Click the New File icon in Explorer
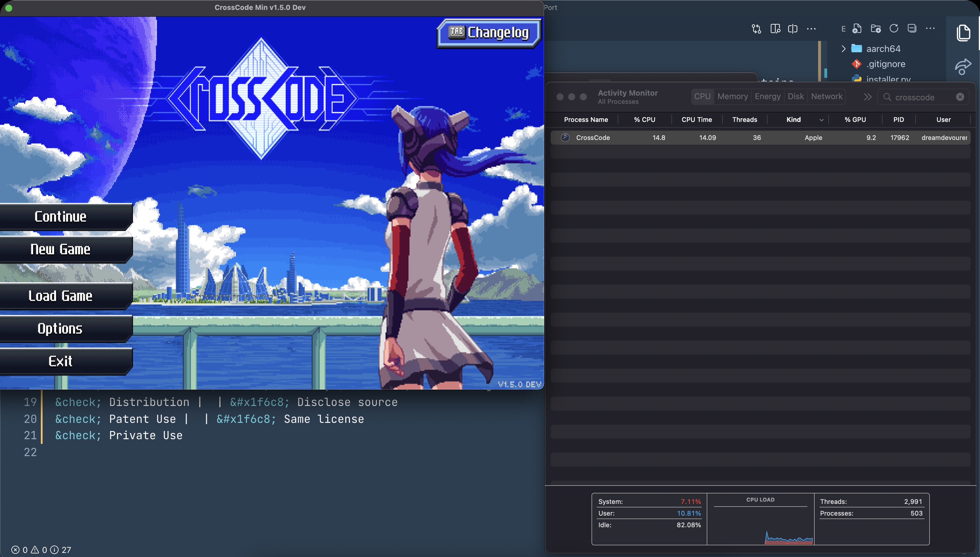 [x=857, y=29]
